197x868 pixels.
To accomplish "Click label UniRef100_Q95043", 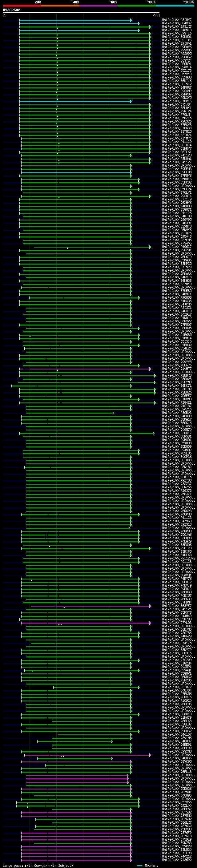I will click(177, 236).
